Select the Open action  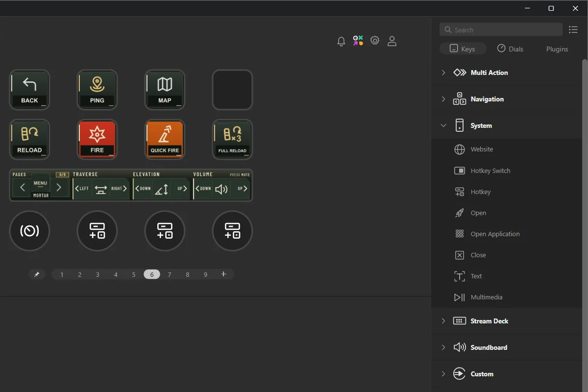point(506,213)
